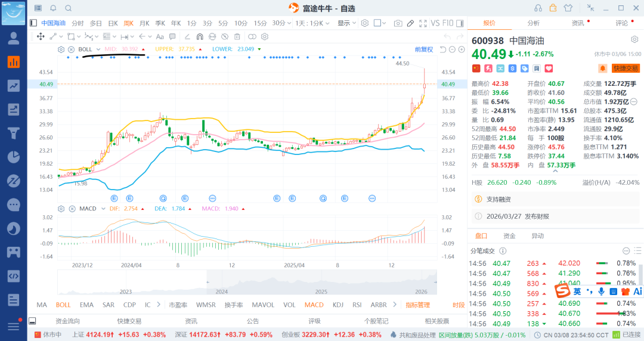Toggle the comparison overlapping circles tool

[x=252, y=36]
